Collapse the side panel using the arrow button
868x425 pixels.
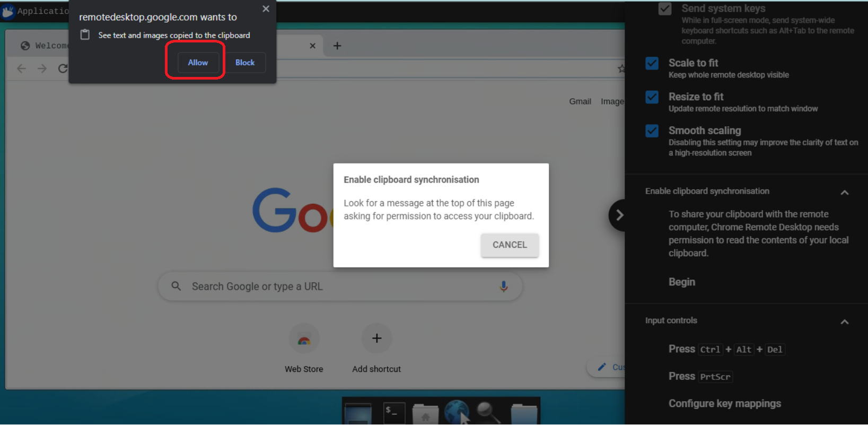[x=618, y=215]
